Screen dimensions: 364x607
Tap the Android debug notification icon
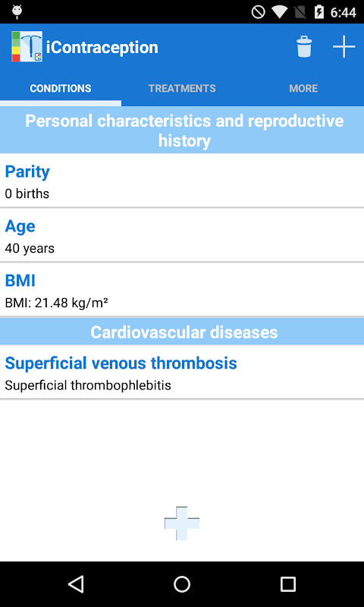(17, 12)
